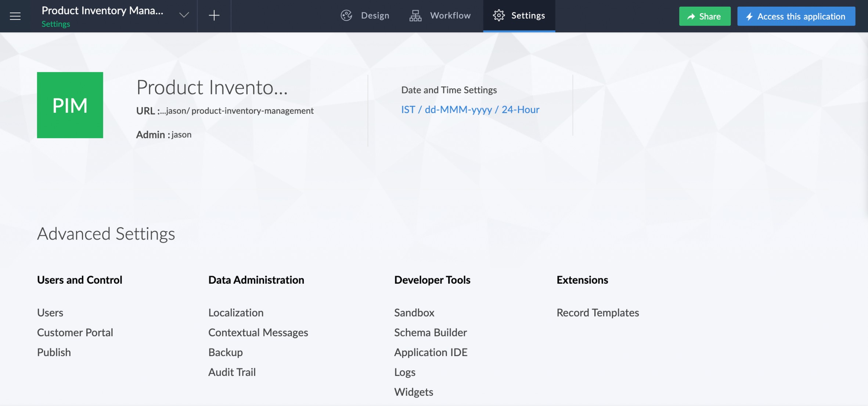The width and height of the screenshot is (868, 406).
Task: Click the Design palette icon
Action: pyautogui.click(x=346, y=15)
